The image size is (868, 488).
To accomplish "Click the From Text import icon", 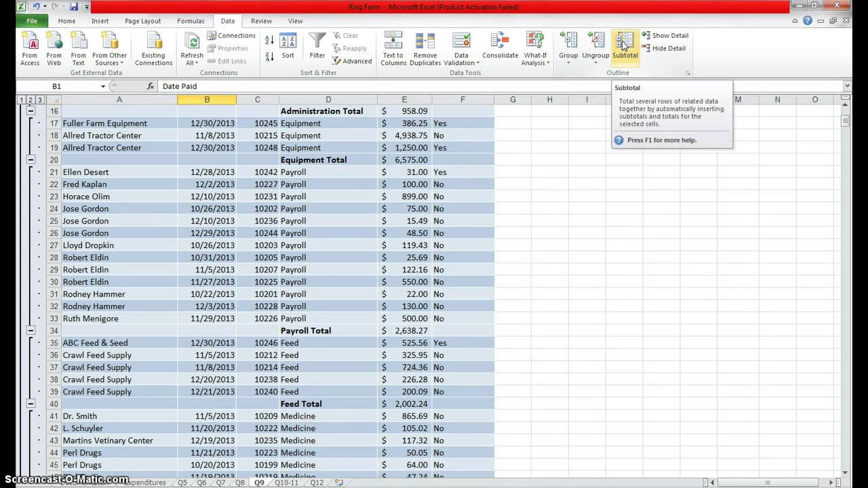I will coord(79,49).
